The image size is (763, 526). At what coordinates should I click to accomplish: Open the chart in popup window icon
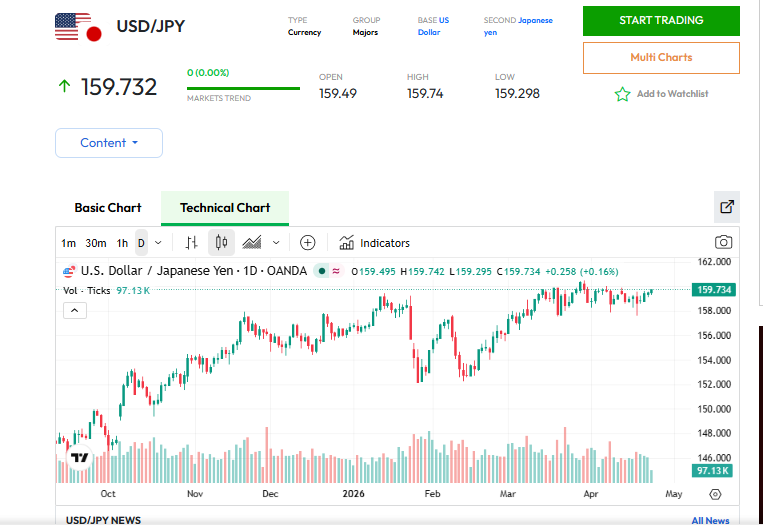tap(727, 207)
